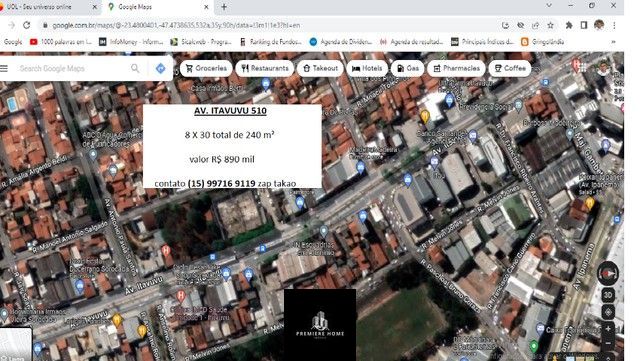
Task: Zoom out on the map
Action: tap(608, 343)
